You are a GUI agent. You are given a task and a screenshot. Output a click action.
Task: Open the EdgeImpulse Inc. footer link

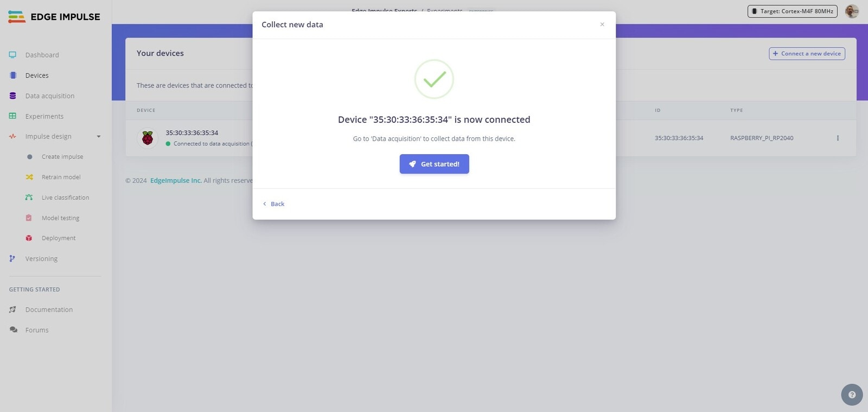tap(176, 180)
